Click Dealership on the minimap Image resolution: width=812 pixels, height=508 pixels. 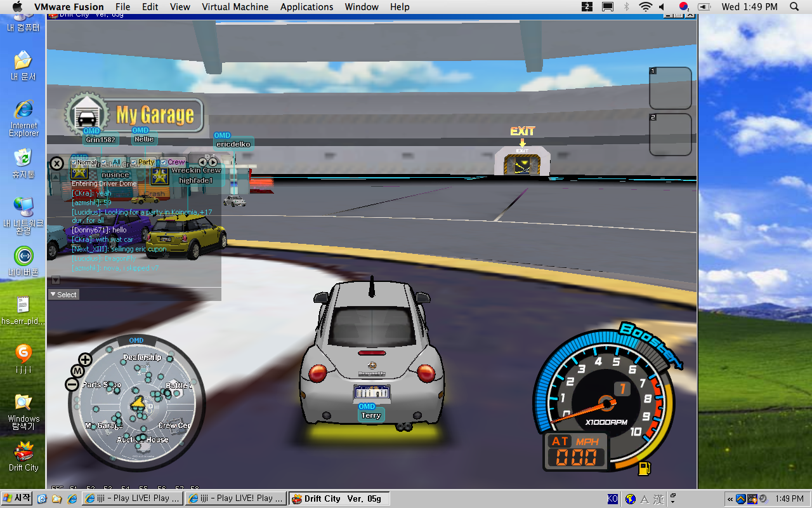[x=142, y=358]
